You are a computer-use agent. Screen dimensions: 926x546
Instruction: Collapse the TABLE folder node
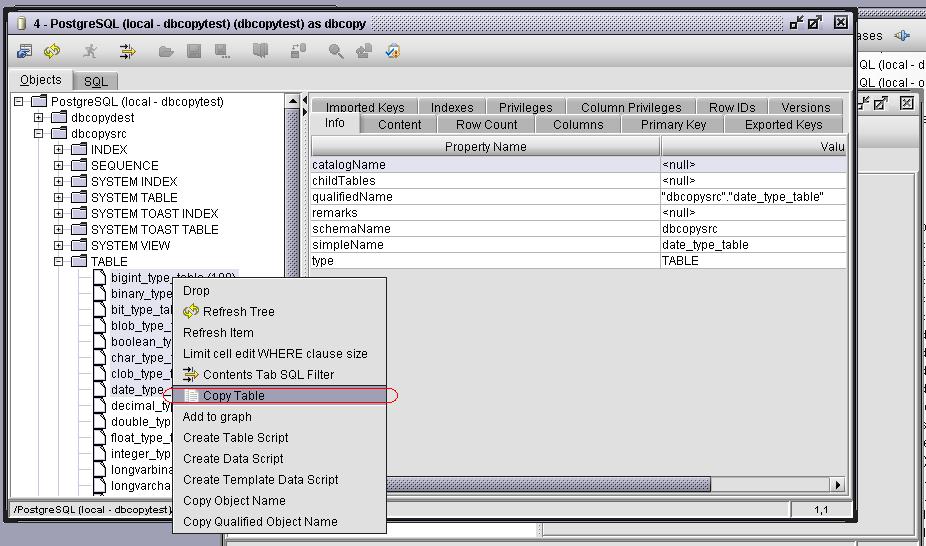(59, 262)
